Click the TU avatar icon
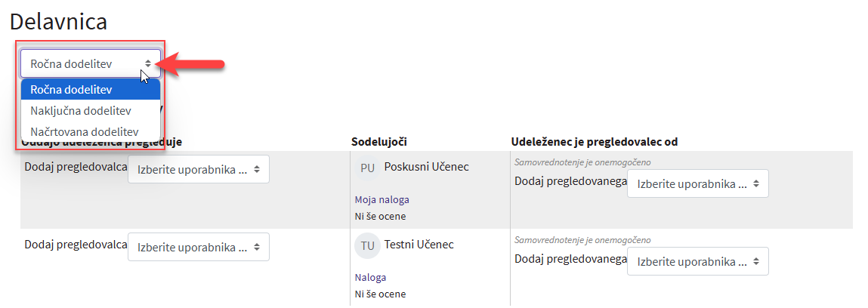868x308 pixels. click(367, 245)
